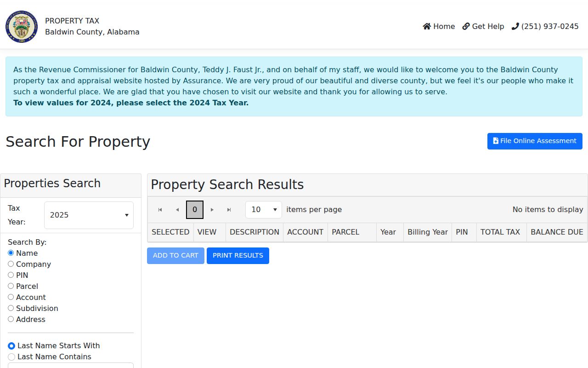Select the Name search option

[x=11, y=253]
